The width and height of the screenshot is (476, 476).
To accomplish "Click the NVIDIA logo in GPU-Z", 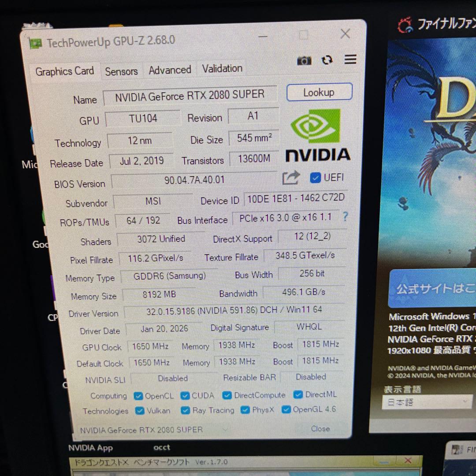I will tap(318, 135).
